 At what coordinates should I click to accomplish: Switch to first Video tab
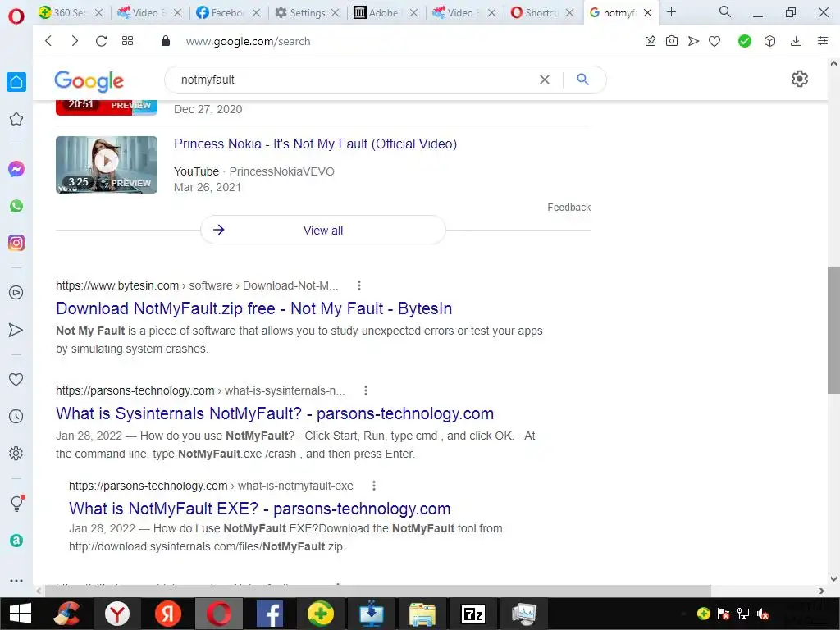(141, 12)
